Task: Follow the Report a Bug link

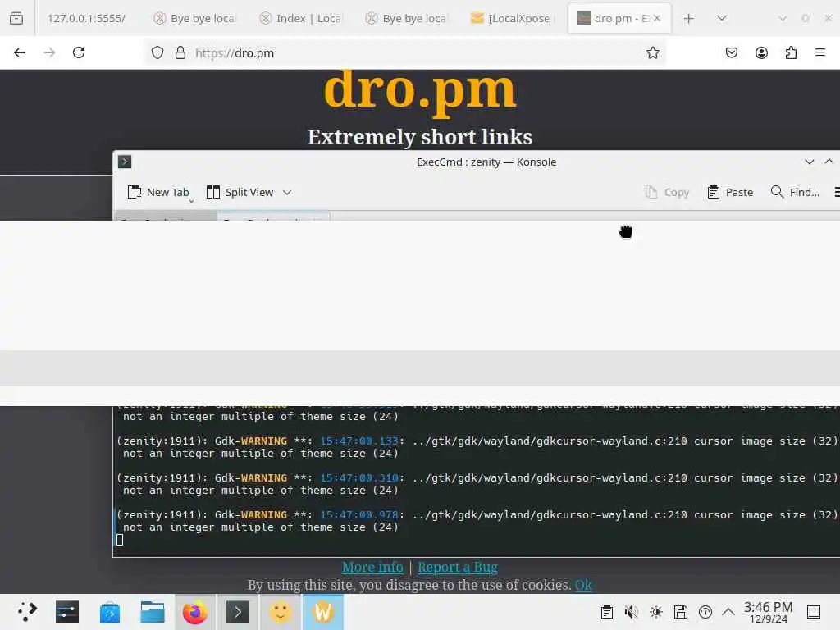Action: click(458, 567)
